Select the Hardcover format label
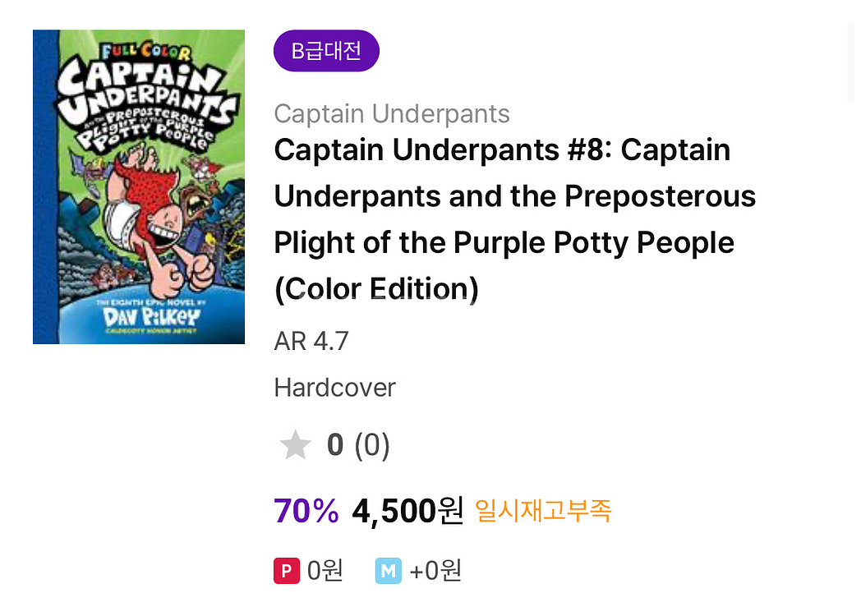 pos(334,387)
